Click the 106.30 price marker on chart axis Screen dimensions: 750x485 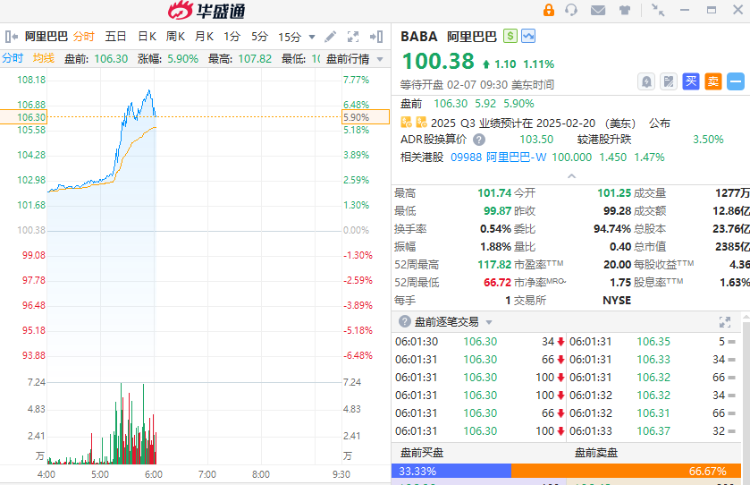pyautogui.click(x=23, y=117)
